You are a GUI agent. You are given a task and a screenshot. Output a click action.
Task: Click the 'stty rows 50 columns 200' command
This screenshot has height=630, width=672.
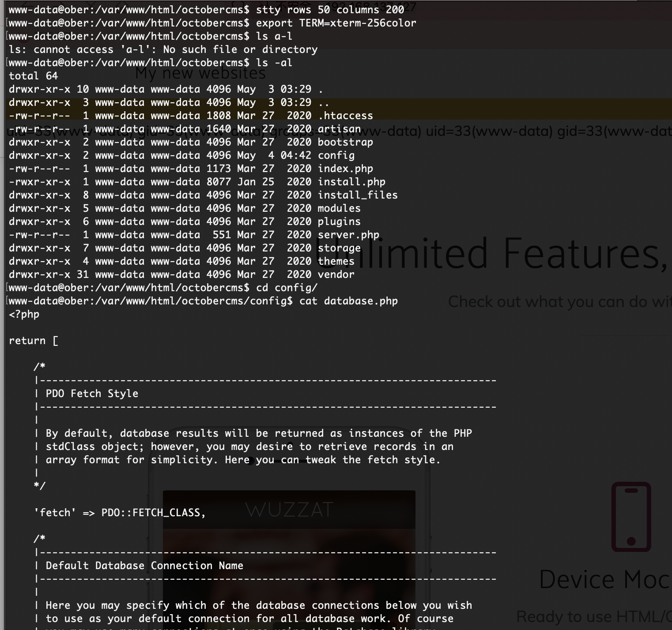(330, 10)
